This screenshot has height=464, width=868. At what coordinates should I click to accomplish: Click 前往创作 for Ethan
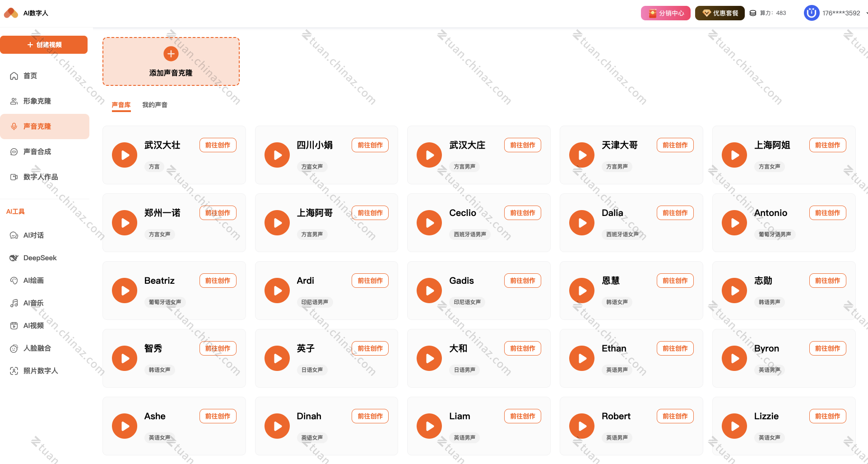click(675, 348)
